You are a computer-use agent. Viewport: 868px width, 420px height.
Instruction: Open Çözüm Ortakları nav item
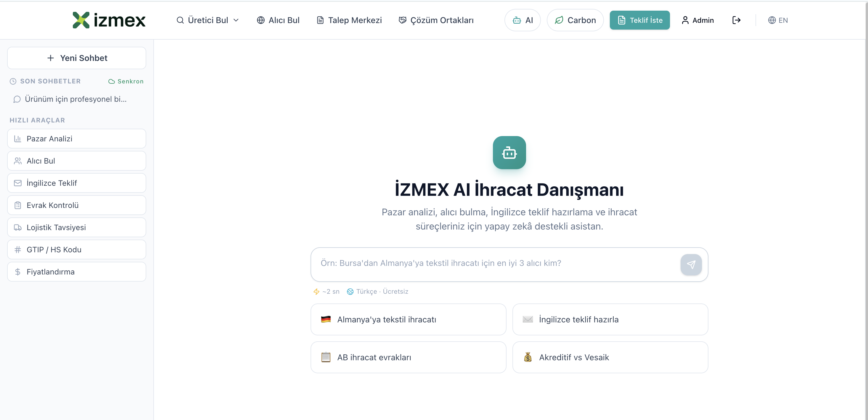pyautogui.click(x=436, y=20)
